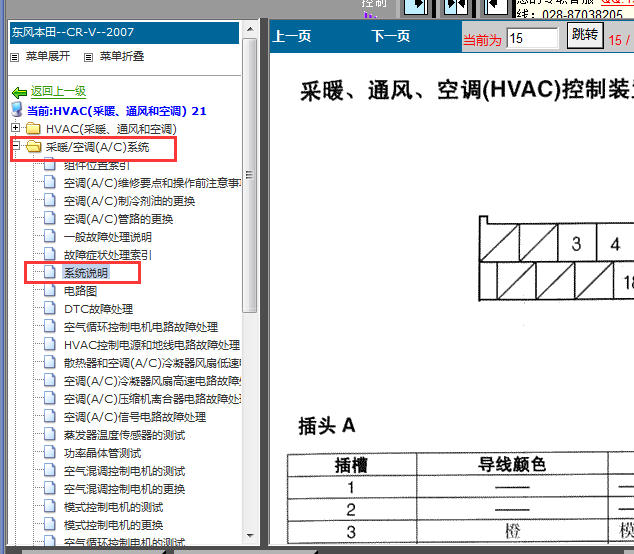
Task: Open 空气循环控制电机电路故障处理 entry
Action: coord(141,327)
